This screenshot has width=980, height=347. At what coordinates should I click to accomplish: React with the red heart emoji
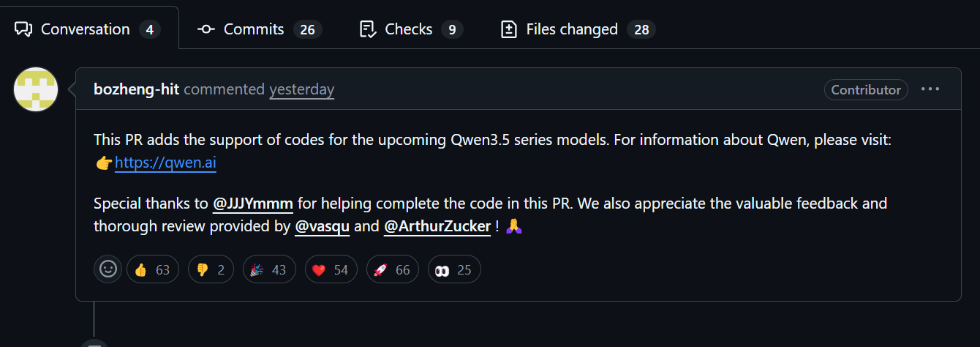tap(329, 269)
